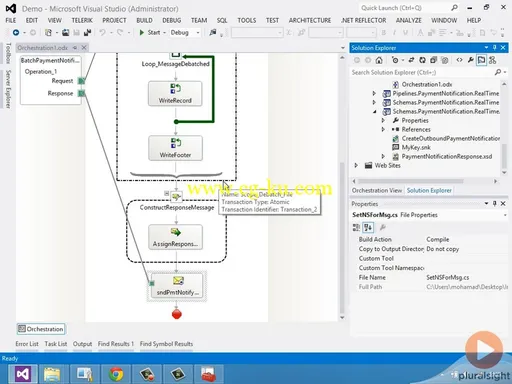Open the ARCHITECTURE menu
512x384 pixels.
(310, 20)
